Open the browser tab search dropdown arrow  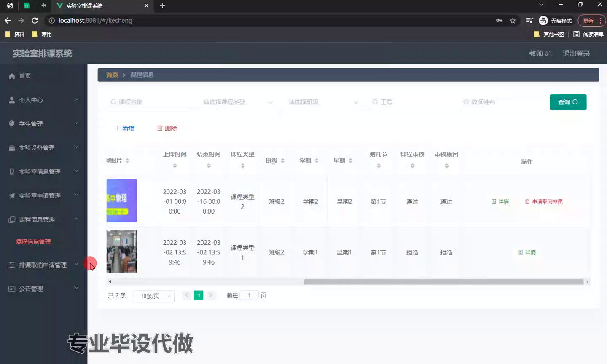click(x=541, y=4)
